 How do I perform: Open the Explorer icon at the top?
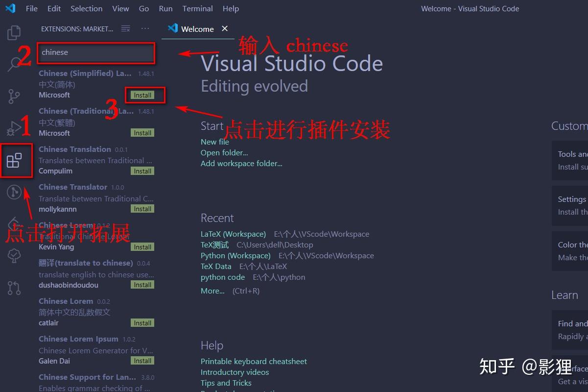(14, 32)
